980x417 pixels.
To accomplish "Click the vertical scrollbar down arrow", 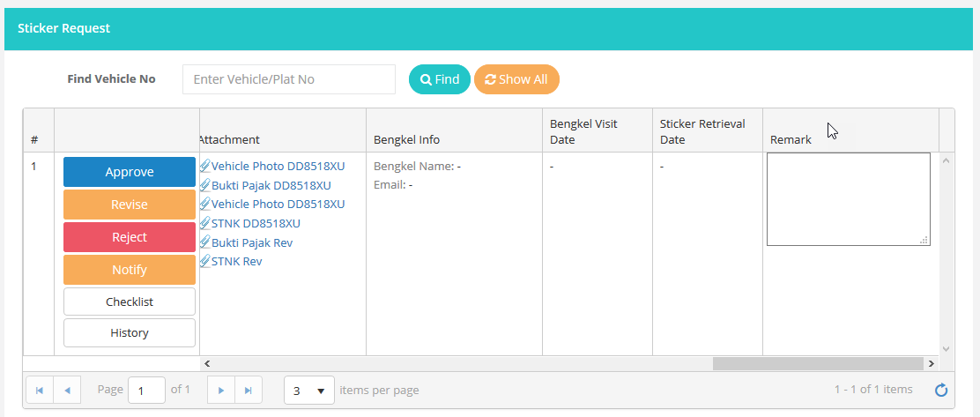I will pos(947,348).
